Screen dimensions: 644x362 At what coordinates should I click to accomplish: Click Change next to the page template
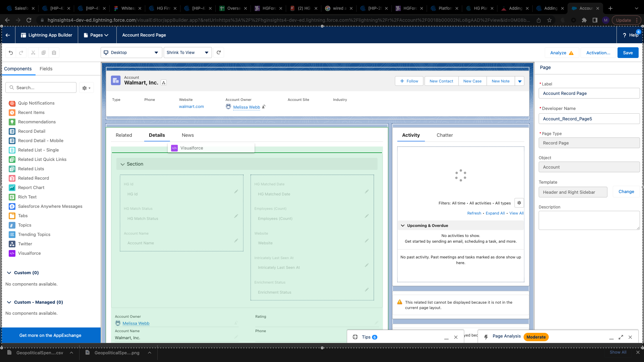(x=626, y=191)
